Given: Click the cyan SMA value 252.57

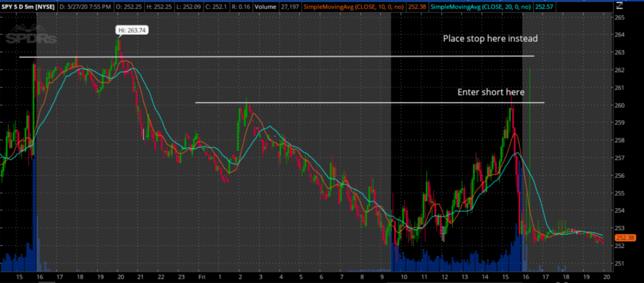Looking at the screenshot, I should tap(545, 6).
